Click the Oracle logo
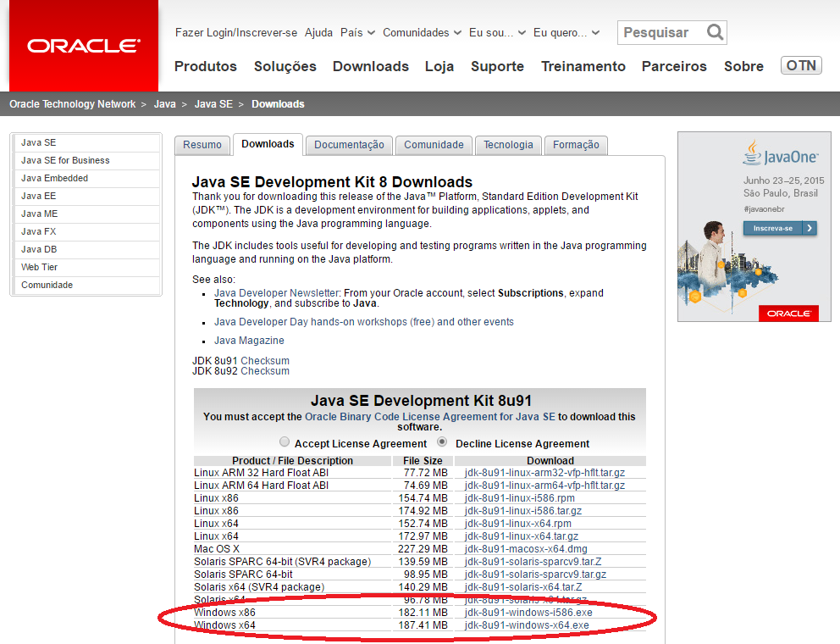Viewport: 840px width, 644px height. [x=84, y=46]
